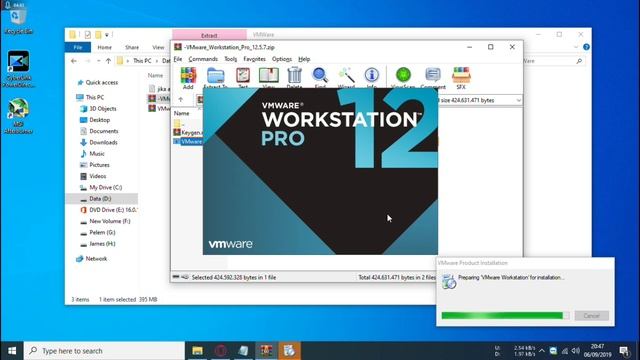
Task: Click the taskbar search box
Action: click(104, 351)
